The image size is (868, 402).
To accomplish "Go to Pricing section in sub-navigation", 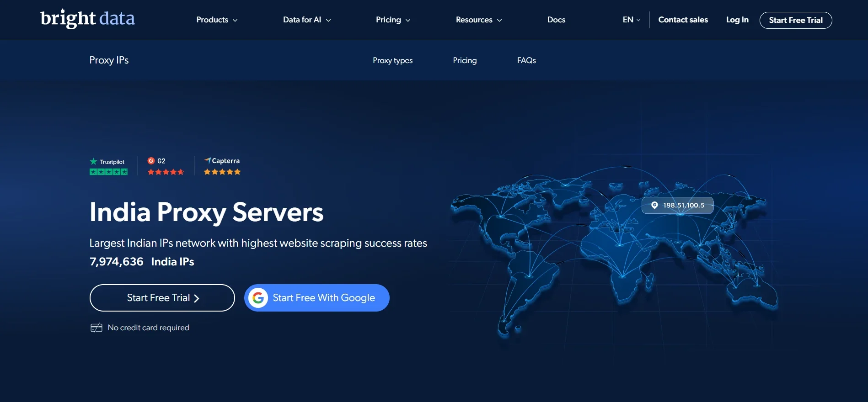I will (x=465, y=60).
